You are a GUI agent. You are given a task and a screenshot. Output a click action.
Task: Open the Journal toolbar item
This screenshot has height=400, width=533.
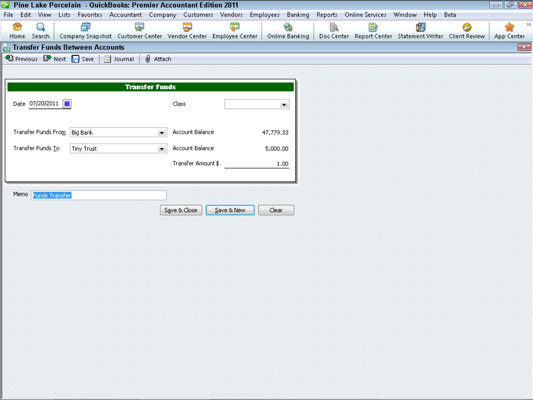119,59
